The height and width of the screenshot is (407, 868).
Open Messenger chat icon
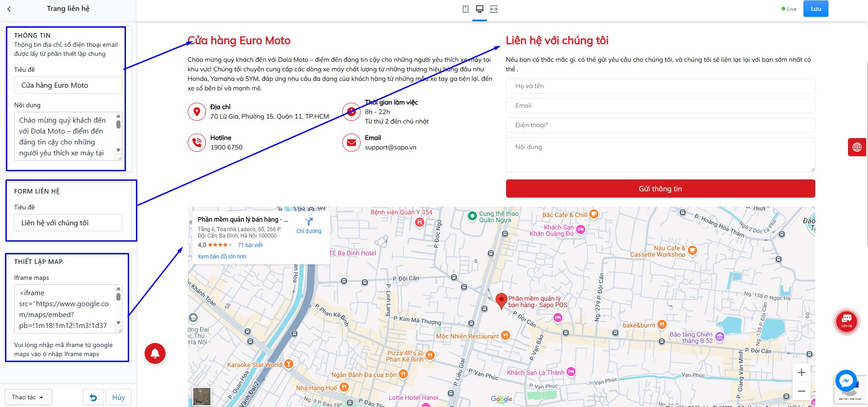pyautogui.click(x=846, y=381)
